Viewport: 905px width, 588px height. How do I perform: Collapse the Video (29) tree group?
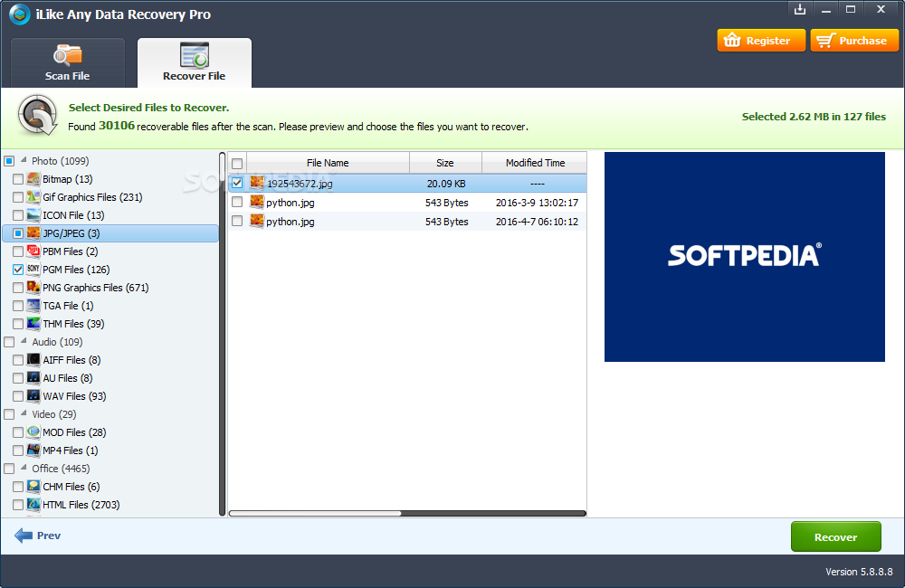tap(24, 413)
